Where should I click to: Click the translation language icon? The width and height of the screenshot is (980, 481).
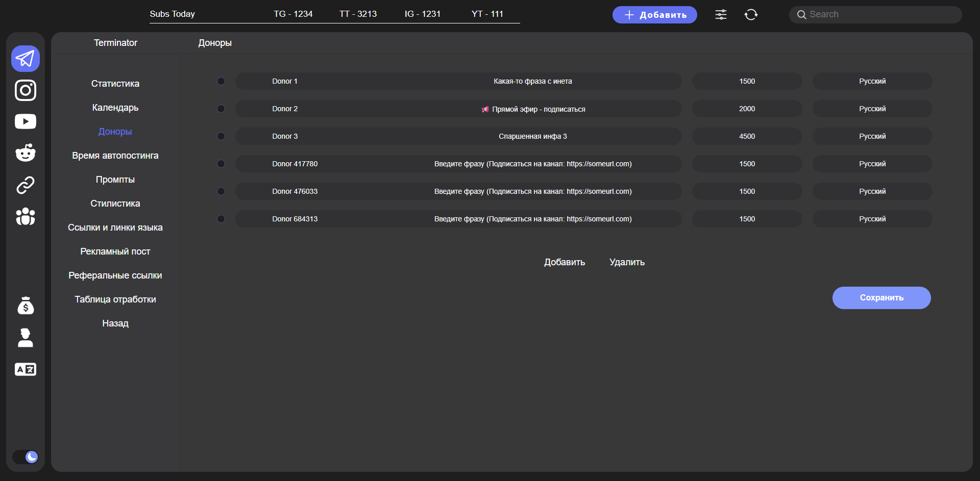pyautogui.click(x=26, y=369)
